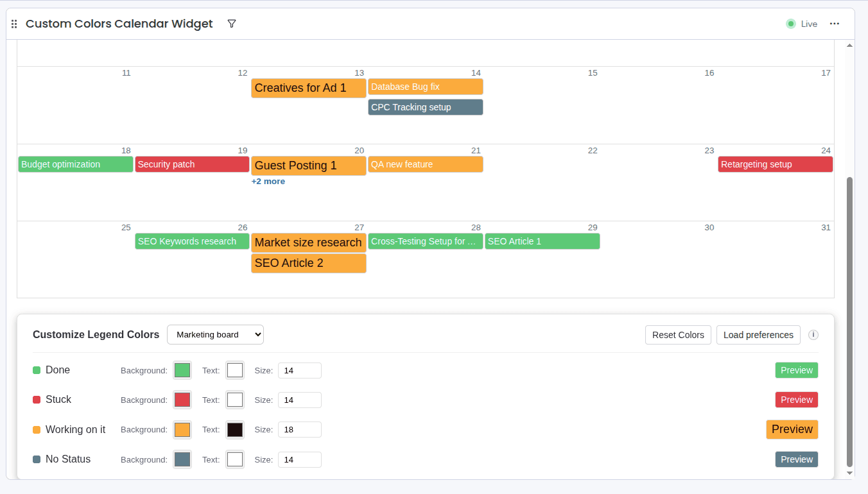The width and height of the screenshot is (868, 494).
Task: Click the drag handle beside widget title
Action: point(13,23)
